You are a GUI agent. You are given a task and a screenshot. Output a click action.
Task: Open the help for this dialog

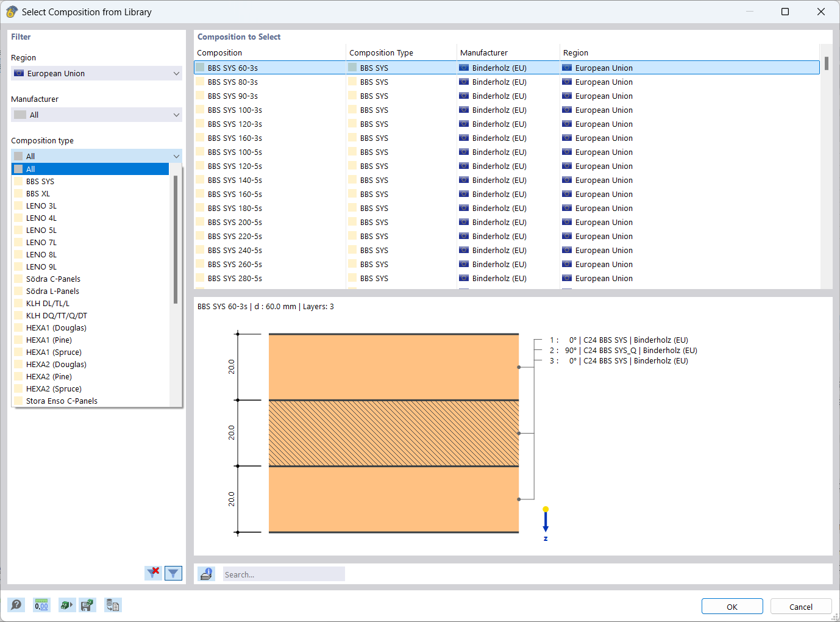click(x=16, y=604)
